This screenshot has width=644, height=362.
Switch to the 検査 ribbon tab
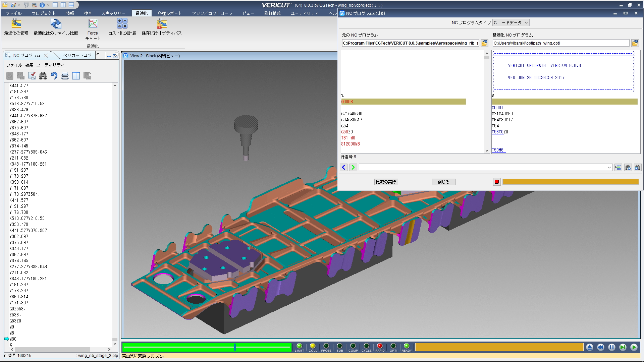coord(88,13)
